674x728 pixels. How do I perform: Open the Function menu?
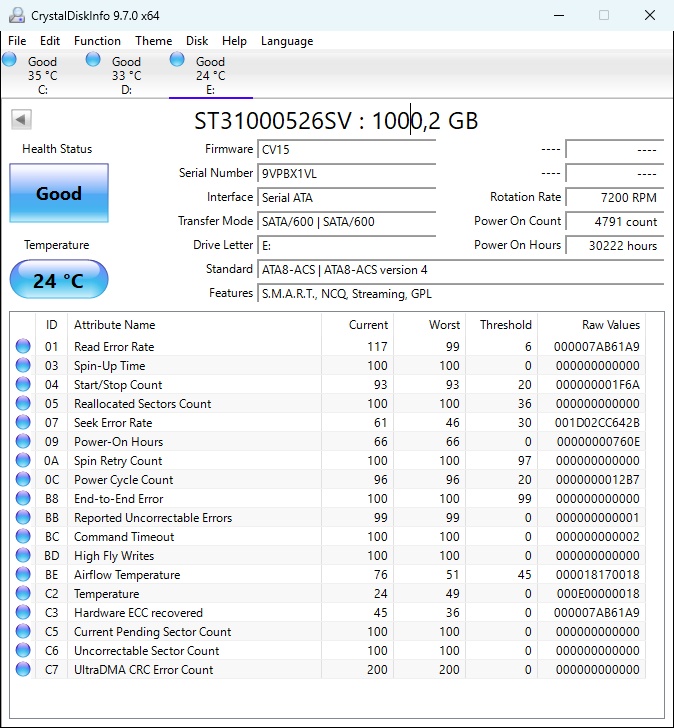tap(97, 41)
